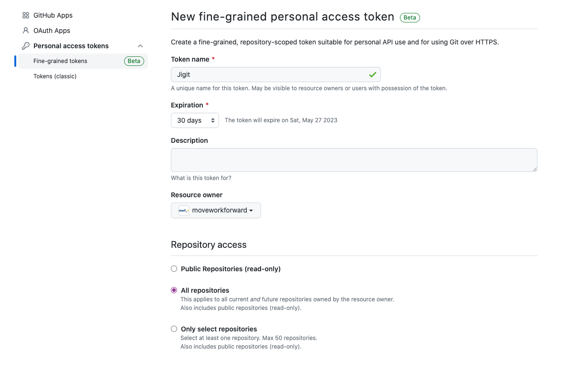This screenshot has width=588, height=372.
Task: Open Fine-grained tokens in the sidebar
Action: click(x=60, y=61)
